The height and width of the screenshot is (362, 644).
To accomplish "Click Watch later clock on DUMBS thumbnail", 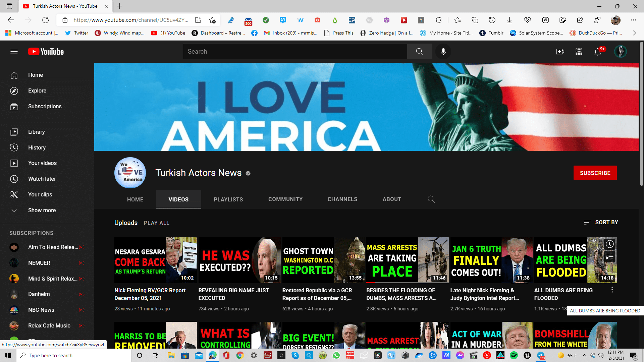I will coord(609,244).
